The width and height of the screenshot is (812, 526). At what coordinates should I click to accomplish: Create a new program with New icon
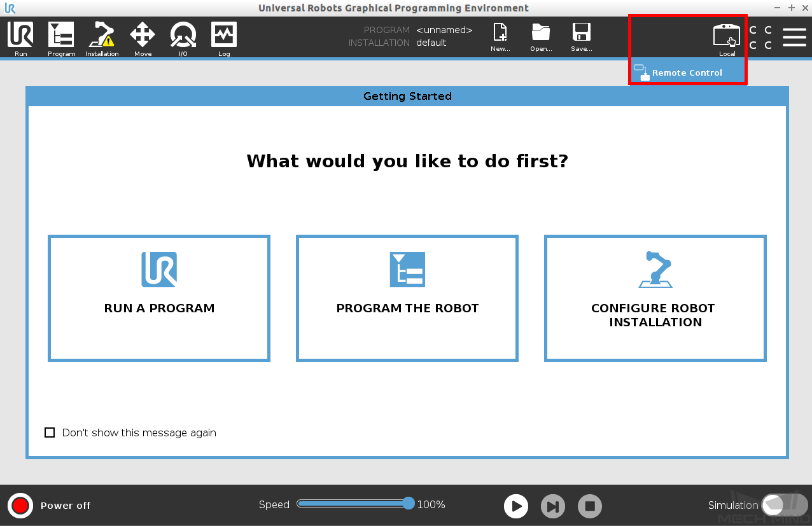pyautogui.click(x=500, y=38)
